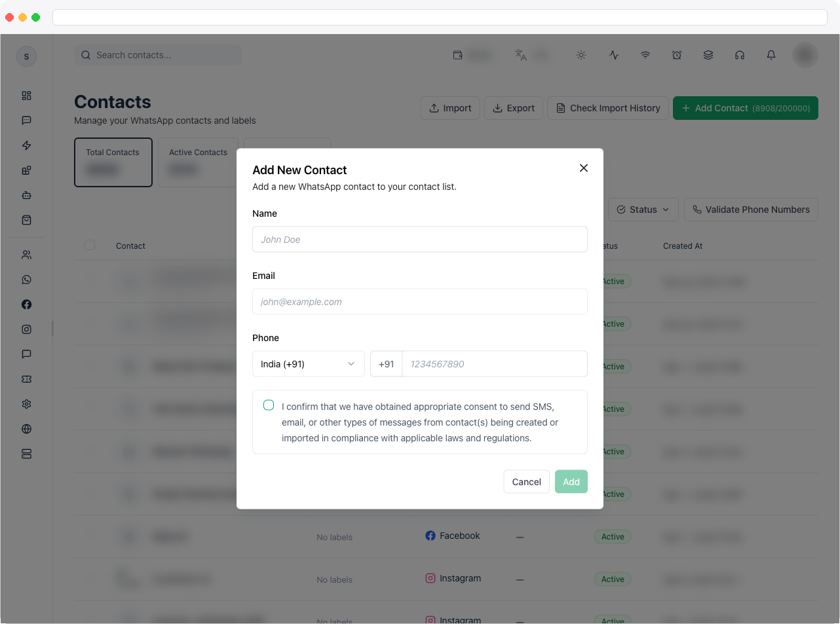This screenshot has width=840, height=624.
Task: Select the Total Contacts tab card
Action: (113, 162)
